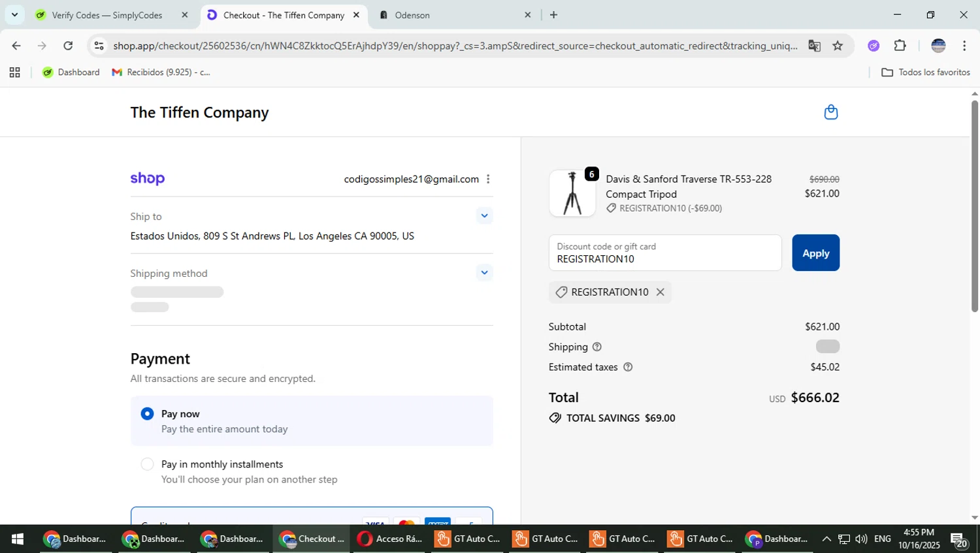Viewport: 980px width, 553px height.
Task: Select Pay in monthly installments option
Action: click(147, 464)
